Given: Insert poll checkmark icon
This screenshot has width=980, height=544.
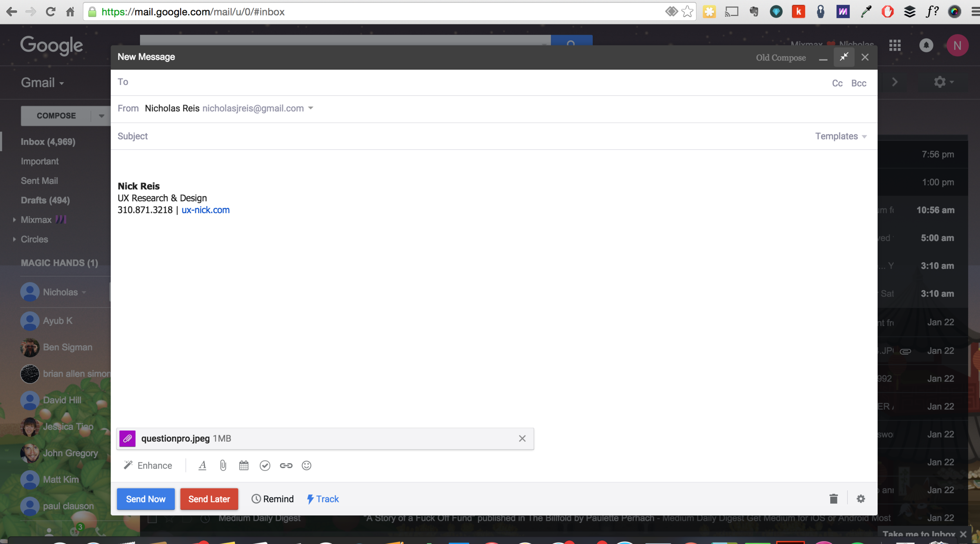Looking at the screenshot, I should tap(265, 465).
